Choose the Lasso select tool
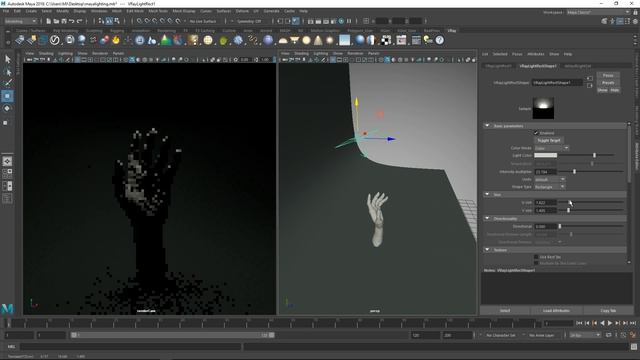Image resolution: width=640 pixels, height=360 pixels. (x=7, y=72)
